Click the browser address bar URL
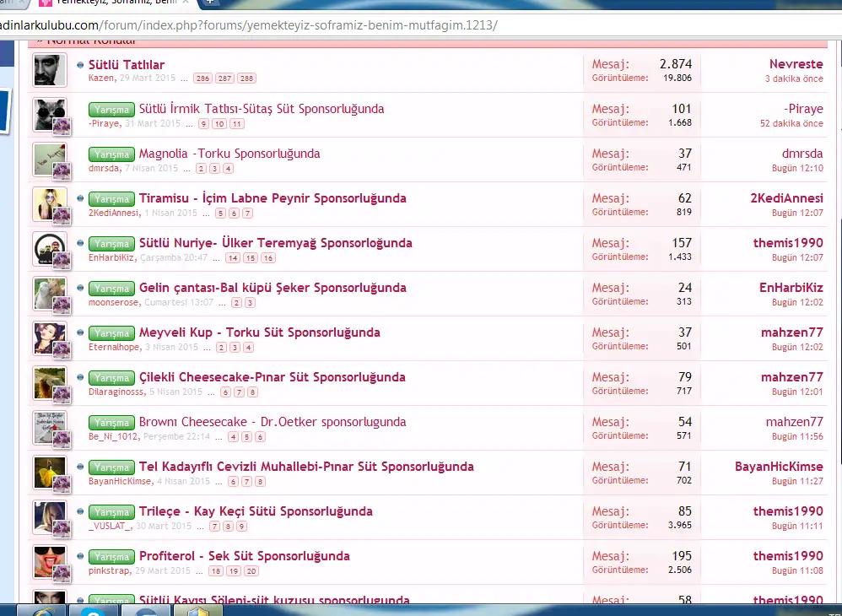Viewport: 842px width, 616px height. point(253,24)
